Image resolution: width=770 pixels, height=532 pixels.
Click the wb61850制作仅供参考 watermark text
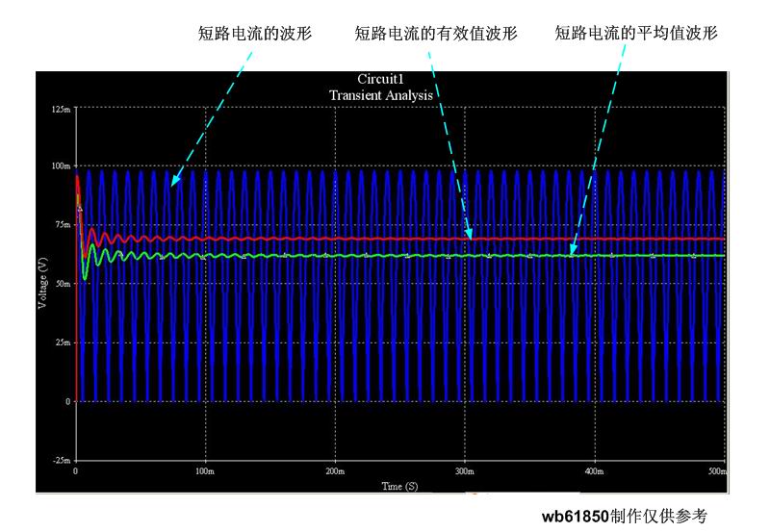tap(624, 517)
